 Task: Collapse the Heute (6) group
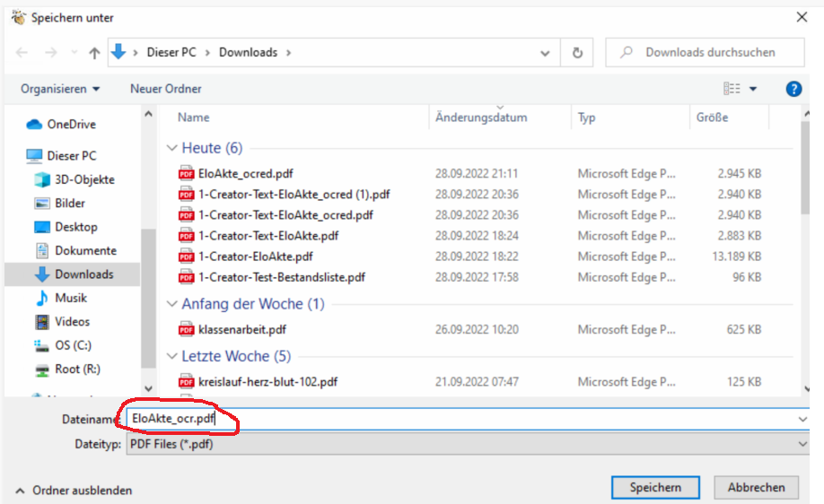(172, 148)
